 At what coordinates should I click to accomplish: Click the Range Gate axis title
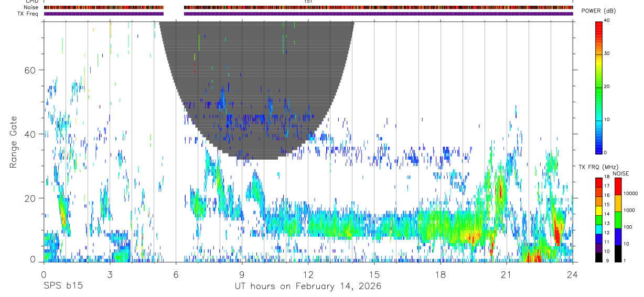click(13, 142)
